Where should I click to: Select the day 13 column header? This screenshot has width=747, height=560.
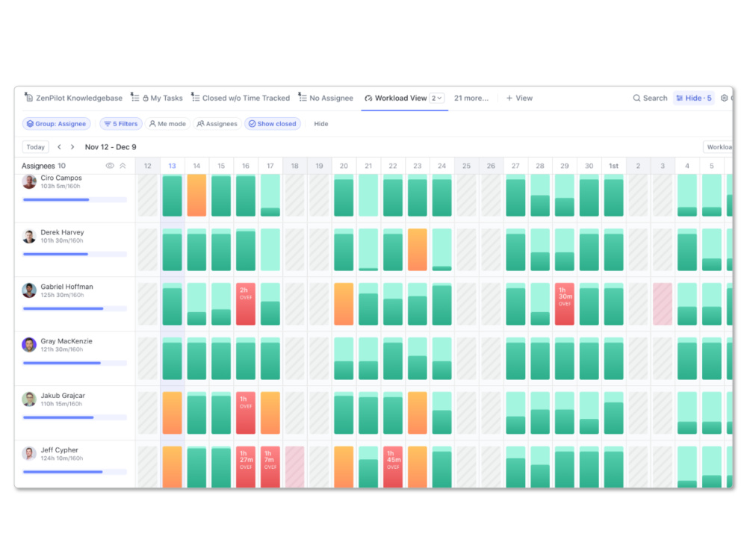(172, 166)
